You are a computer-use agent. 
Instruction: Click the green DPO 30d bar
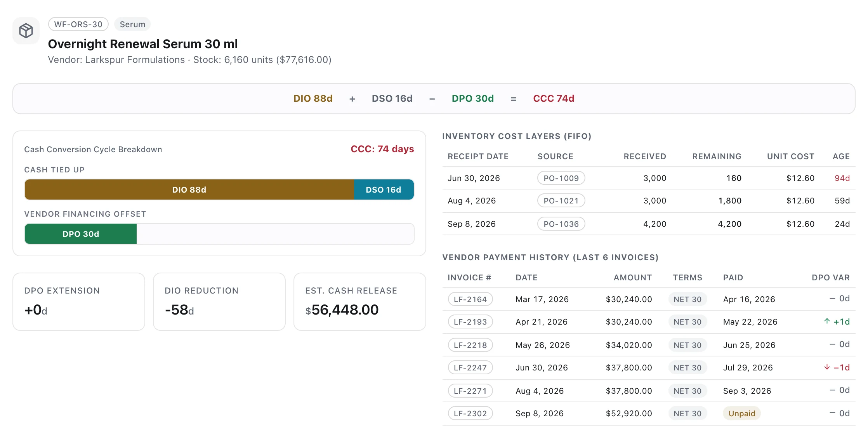[x=81, y=234]
